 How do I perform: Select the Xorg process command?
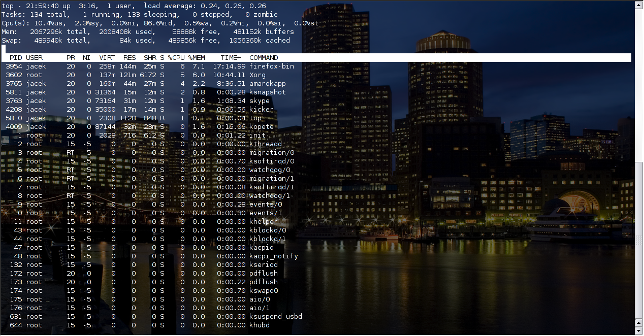coord(257,75)
